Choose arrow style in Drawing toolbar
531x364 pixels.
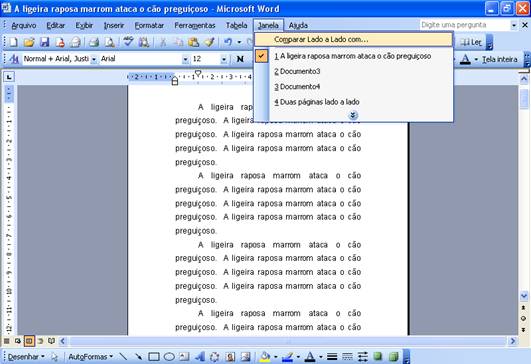(x=363, y=357)
